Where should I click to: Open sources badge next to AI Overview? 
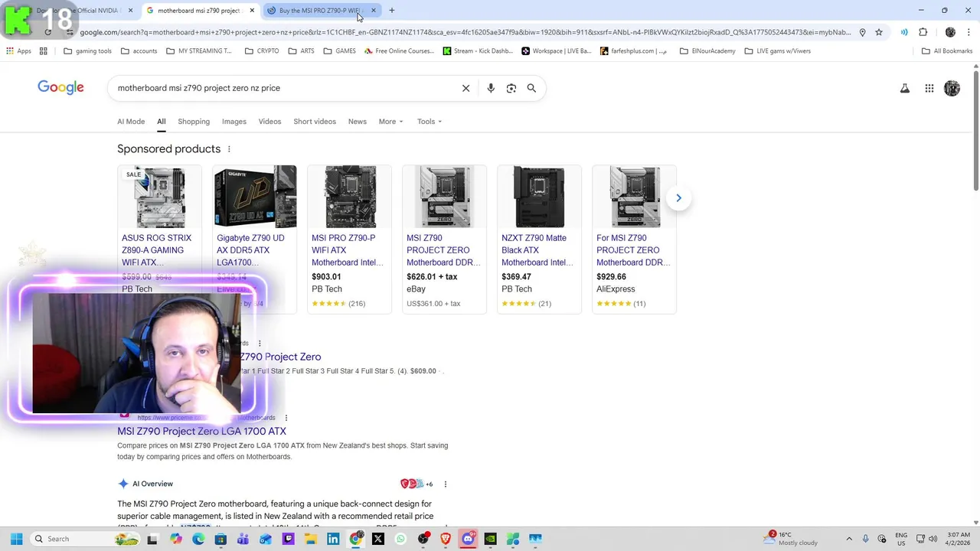(416, 484)
